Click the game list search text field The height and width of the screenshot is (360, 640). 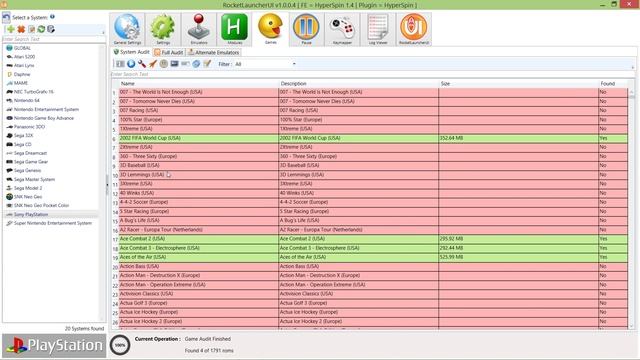(x=372, y=74)
